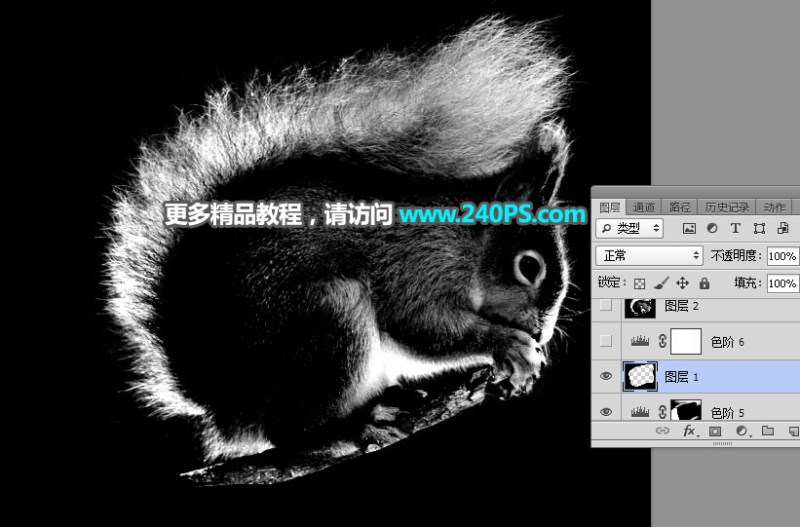
Task: Lock transparent pixels icon
Action: pyautogui.click(x=639, y=283)
